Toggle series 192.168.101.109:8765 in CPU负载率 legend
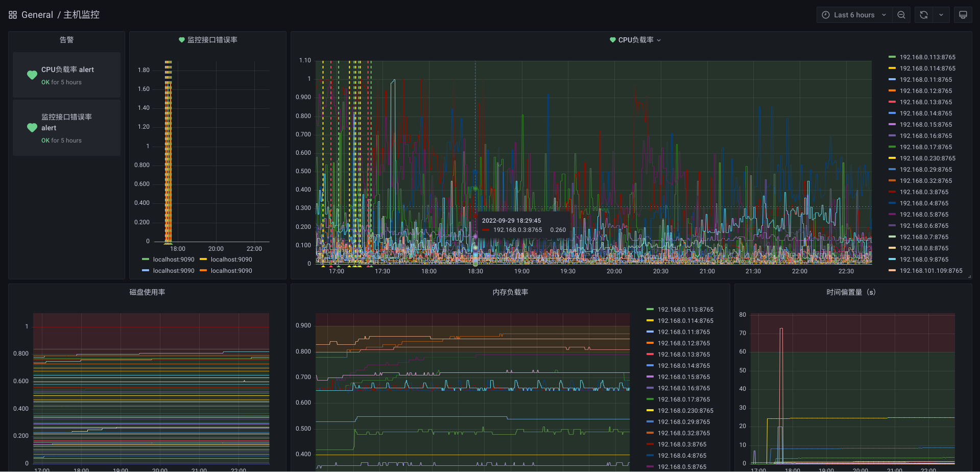 (x=930, y=271)
